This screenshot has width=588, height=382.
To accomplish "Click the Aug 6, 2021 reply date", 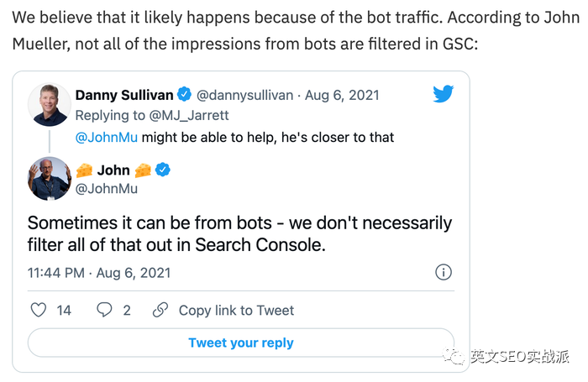I will 342,95.
